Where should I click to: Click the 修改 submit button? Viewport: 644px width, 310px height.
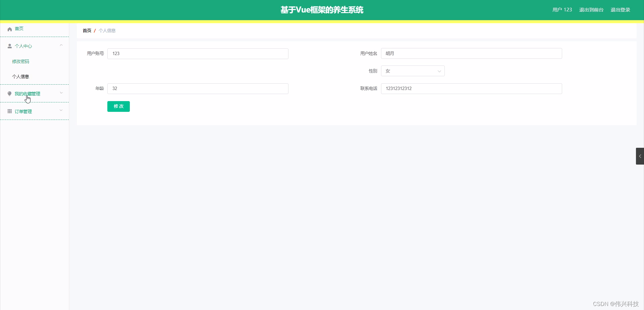[x=118, y=106]
